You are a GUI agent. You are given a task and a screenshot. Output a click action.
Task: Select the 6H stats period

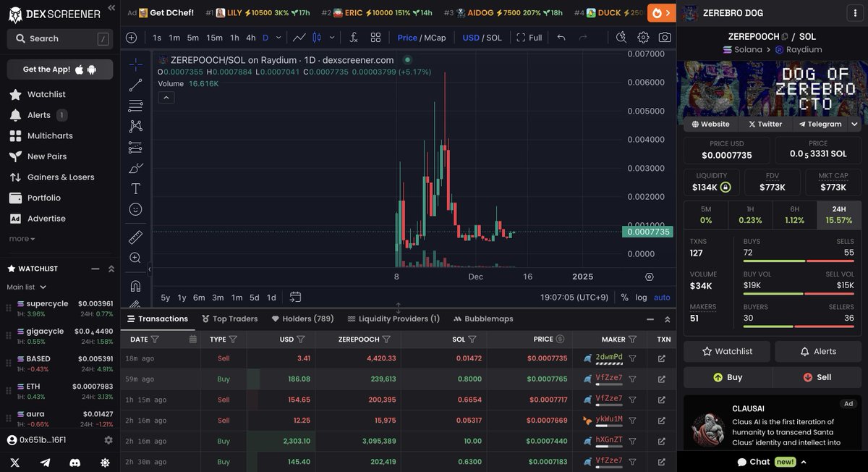point(795,214)
